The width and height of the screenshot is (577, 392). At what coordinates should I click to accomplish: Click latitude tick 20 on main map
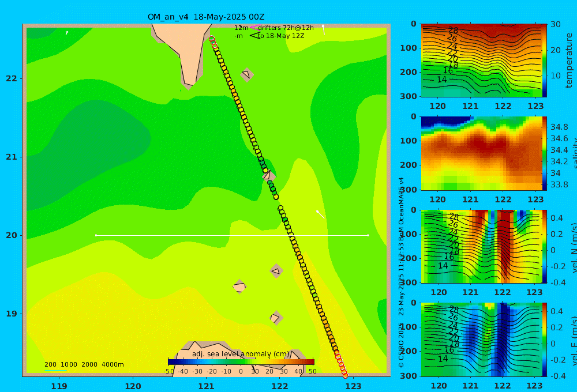[x=12, y=235]
